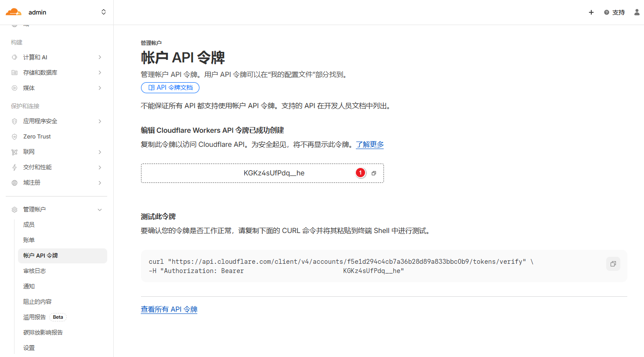The height and width of the screenshot is (357, 644).
Task: Open 审核日志 in sidebar
Action: [35, 271]
